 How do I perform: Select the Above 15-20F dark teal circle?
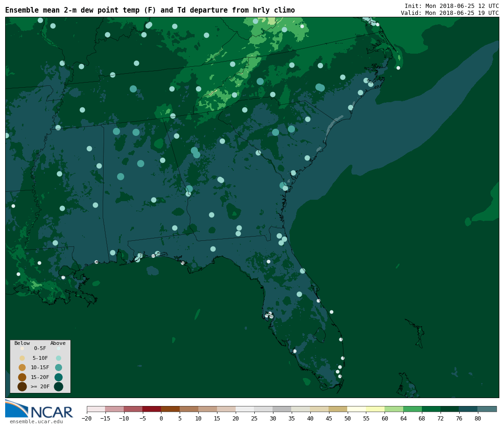click(x=58, y=377)
